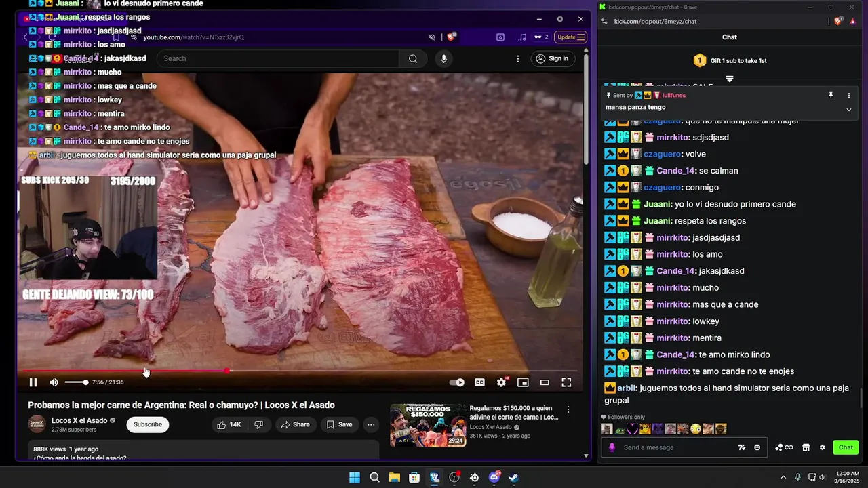Click the username lulifunes in pinned message
The height and width of the screenshot is (488, 868).
[673, 96]
